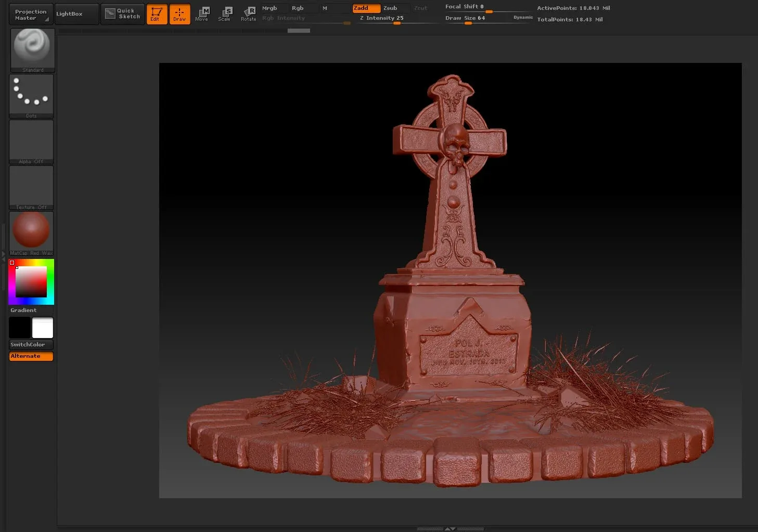Select the black secondary color swatch
758x532 pixels.
click(x=20, y=328)
